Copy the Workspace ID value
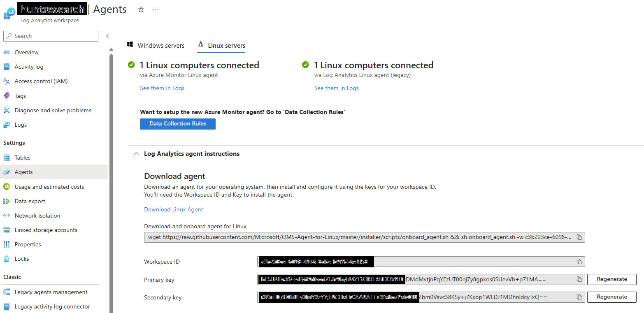 click(579, 262)
